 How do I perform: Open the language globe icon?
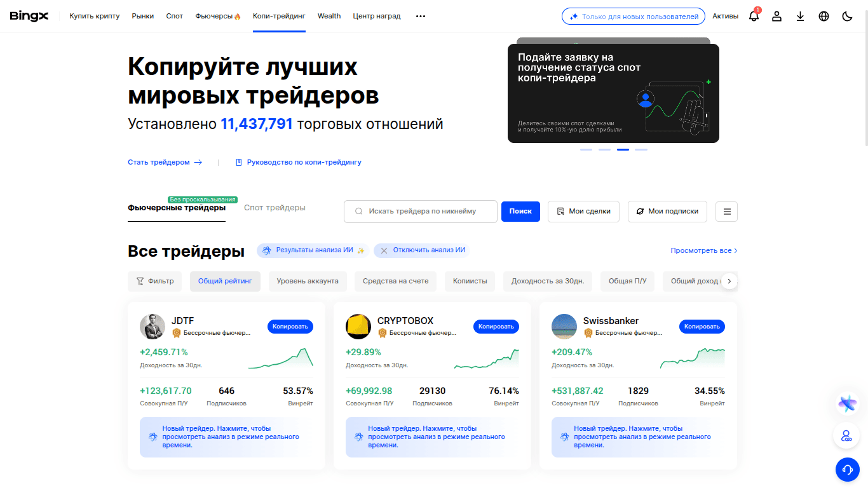point(824,17)
